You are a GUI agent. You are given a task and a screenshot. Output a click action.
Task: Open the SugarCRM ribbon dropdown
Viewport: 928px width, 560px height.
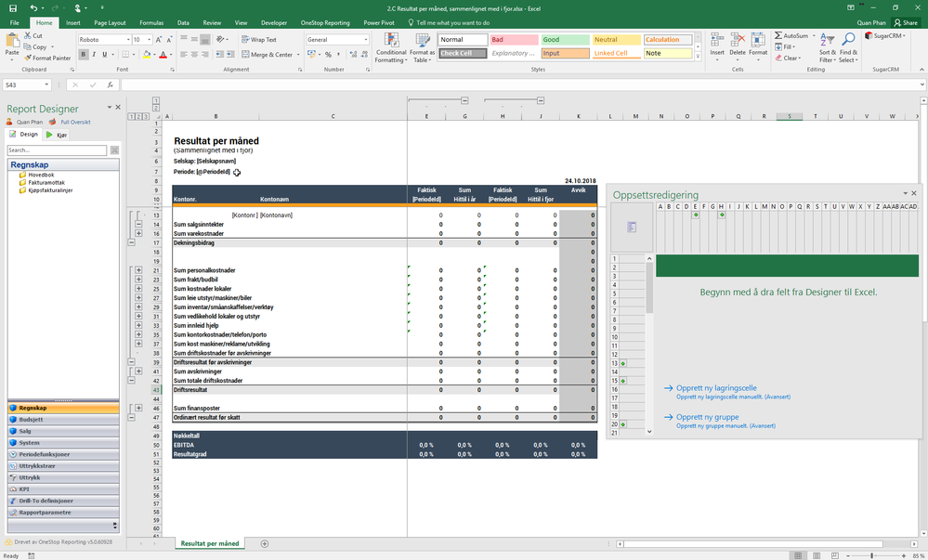coord(885,35)
